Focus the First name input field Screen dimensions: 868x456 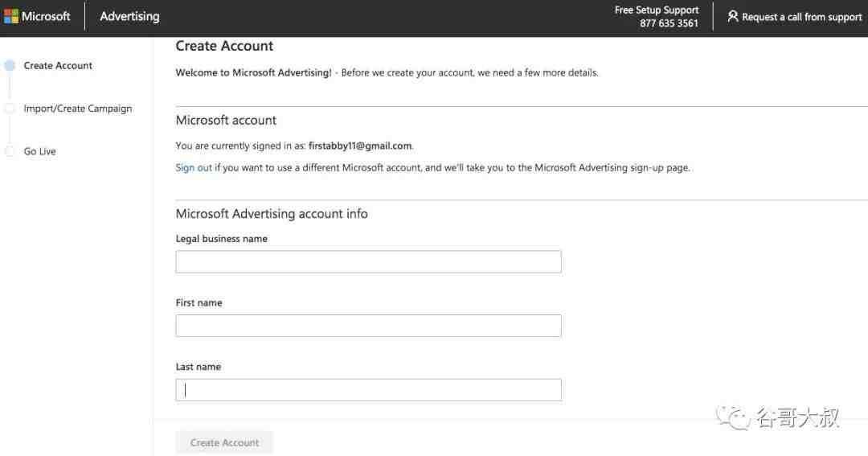pos(369,326)
